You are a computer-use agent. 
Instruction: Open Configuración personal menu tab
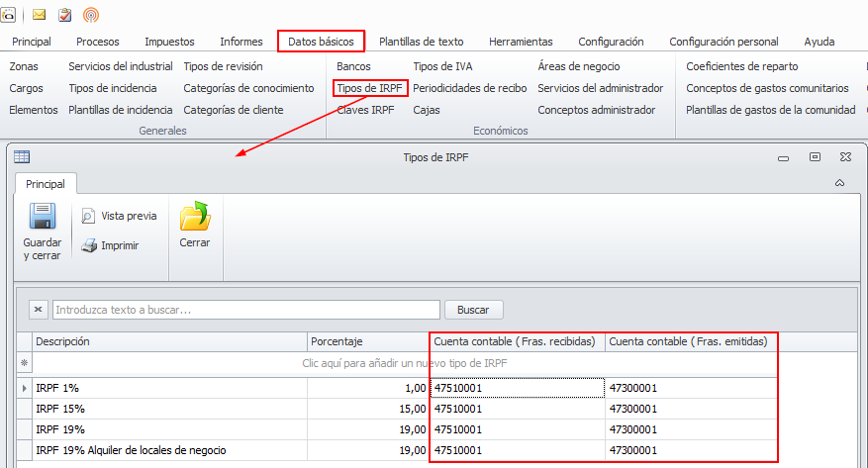(x=724, y=42)
